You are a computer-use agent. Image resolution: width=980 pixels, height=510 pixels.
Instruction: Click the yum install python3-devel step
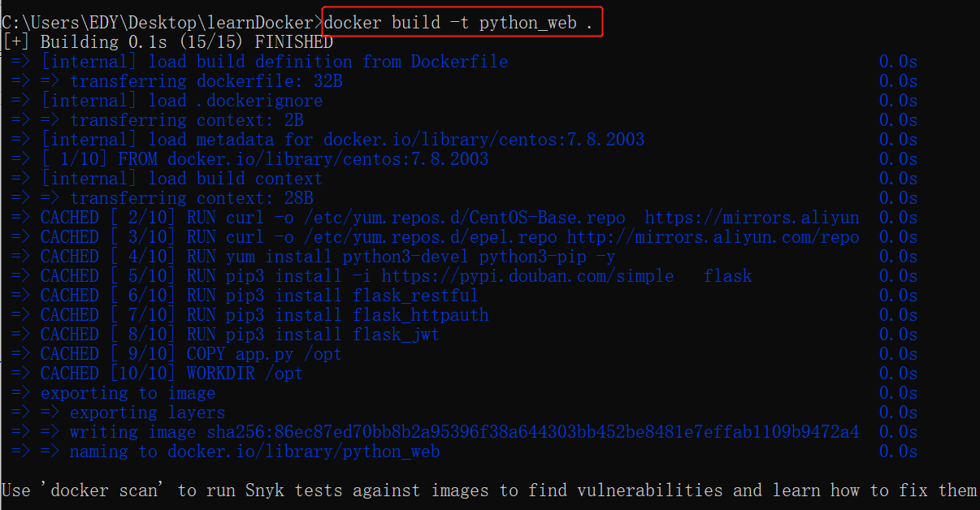pyautogui.click(x=401, y=257)
